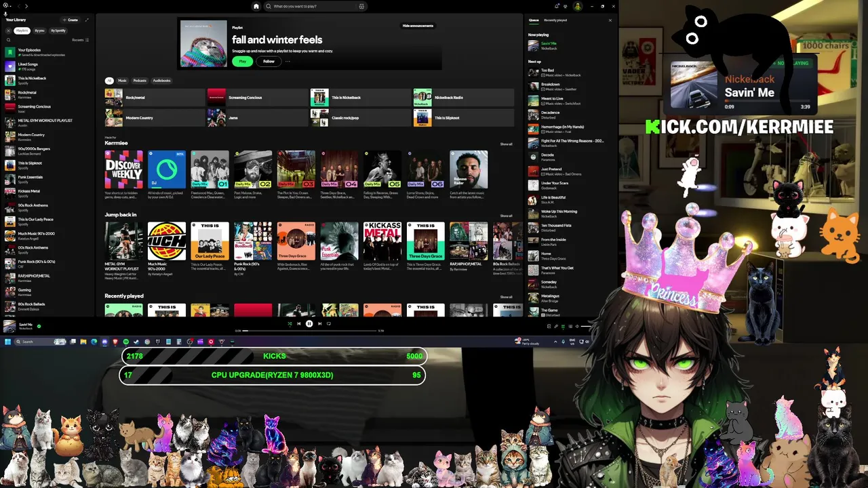
Task: Open the Rock/metal shortcut tile
Action: tap(155, 98)
